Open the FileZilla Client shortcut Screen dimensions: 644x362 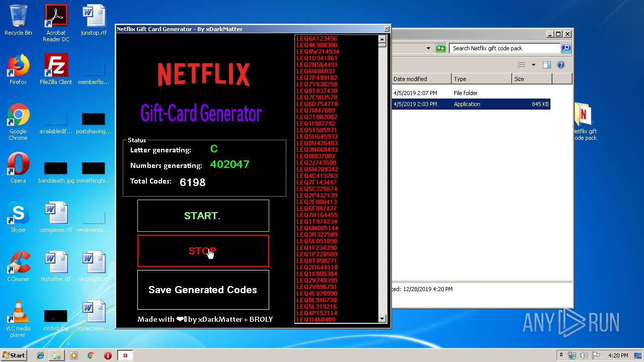coord(56,69)
